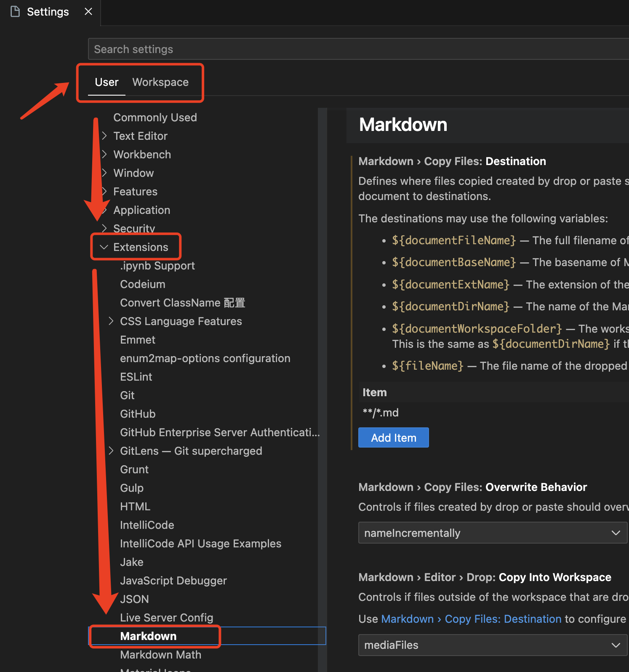Select the **/*.md item row

[x=493, y=413]
